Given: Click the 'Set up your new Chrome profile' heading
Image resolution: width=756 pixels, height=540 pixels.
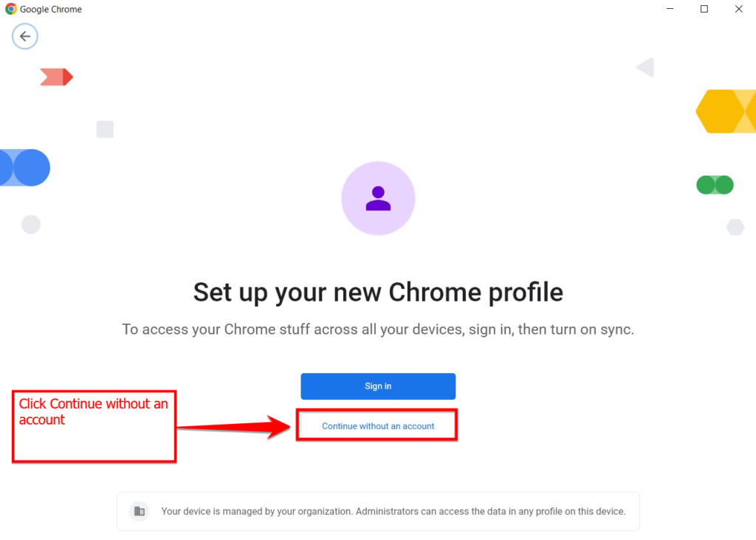Looking at the screenshot, I should pos(378,293).
